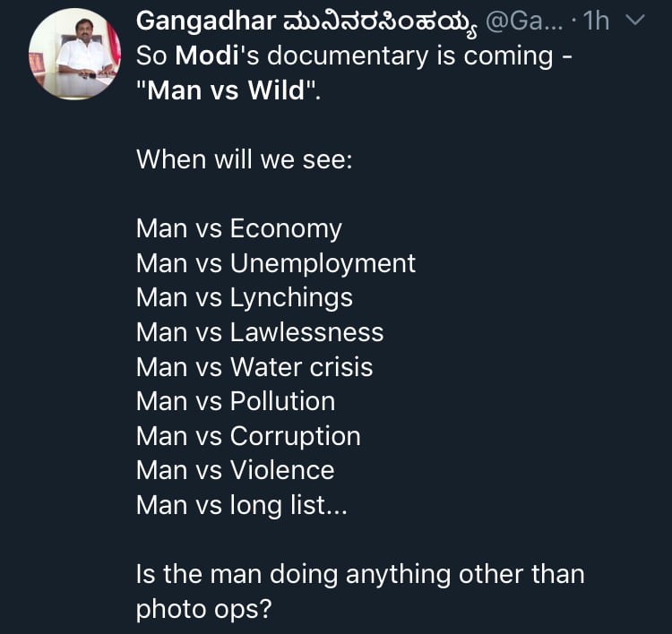Viewport: 672px width, 634px height.
Task: Click the "Man vs long list..." line
Action: point(241,505)
